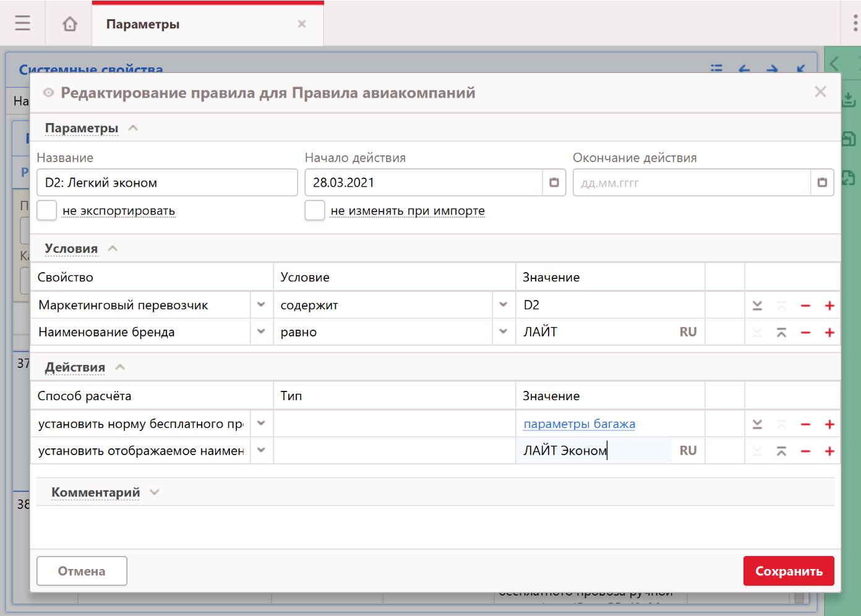Viewport: 861px width, 616px height.
Task: Move Наименование бренда condition to top
Action: click(x=781, y=333)
